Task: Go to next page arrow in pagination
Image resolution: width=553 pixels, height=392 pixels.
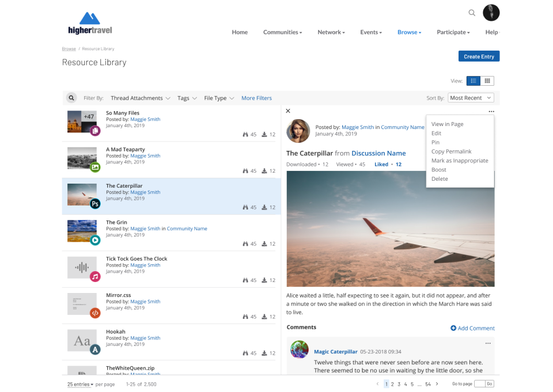Action: click(x=437, y=384)
